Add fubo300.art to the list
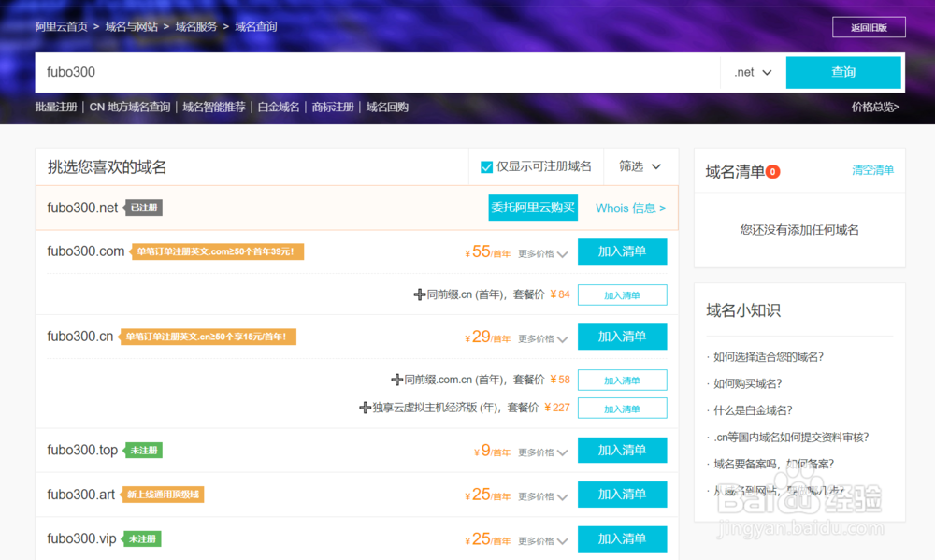Screen dimensions: 935x560 click(622, 495)
